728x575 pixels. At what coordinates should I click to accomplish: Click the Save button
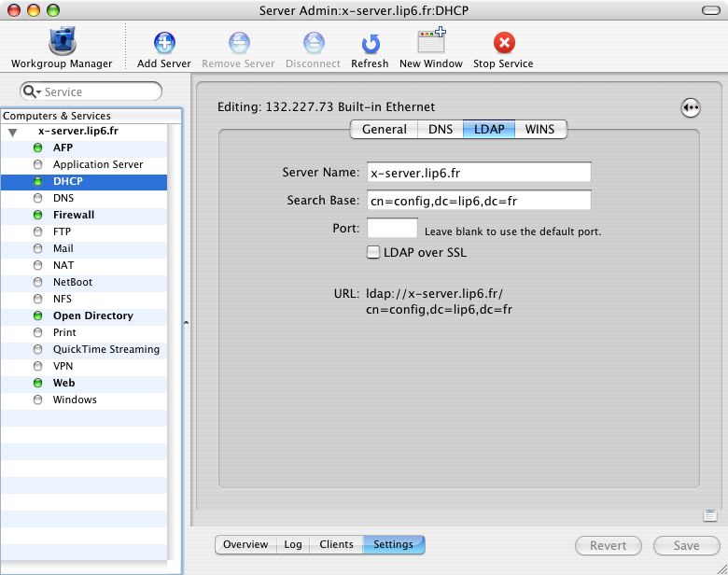(x=686, y=545)
